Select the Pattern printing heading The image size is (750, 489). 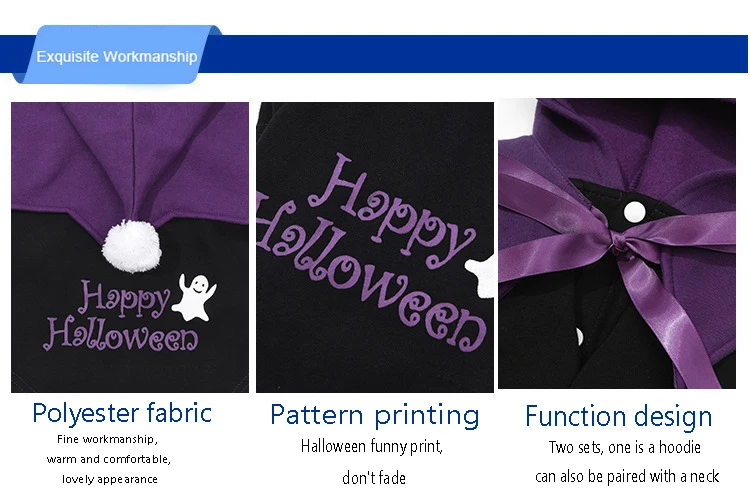(x=375, y=415)
